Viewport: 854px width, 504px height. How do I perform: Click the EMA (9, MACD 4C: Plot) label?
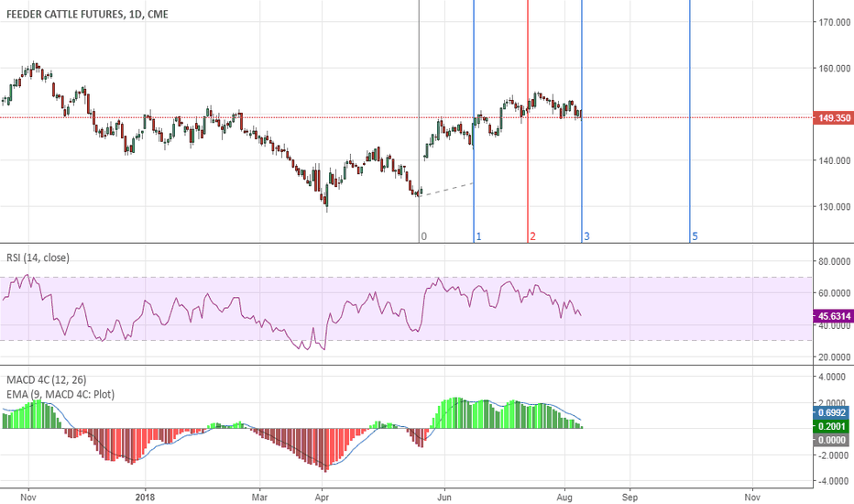pos(60,394)
